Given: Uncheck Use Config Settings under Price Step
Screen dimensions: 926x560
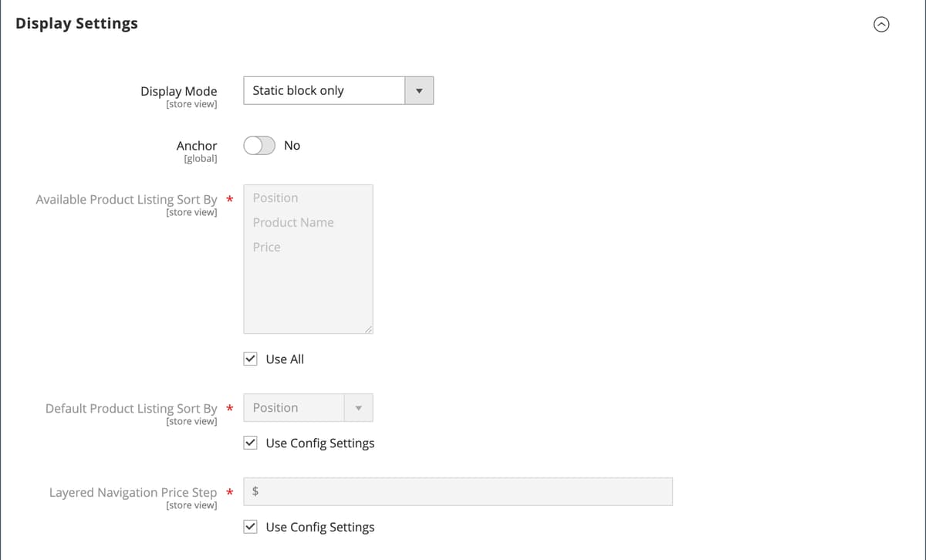Looking at the screenshot, I should tap(250, 526).
